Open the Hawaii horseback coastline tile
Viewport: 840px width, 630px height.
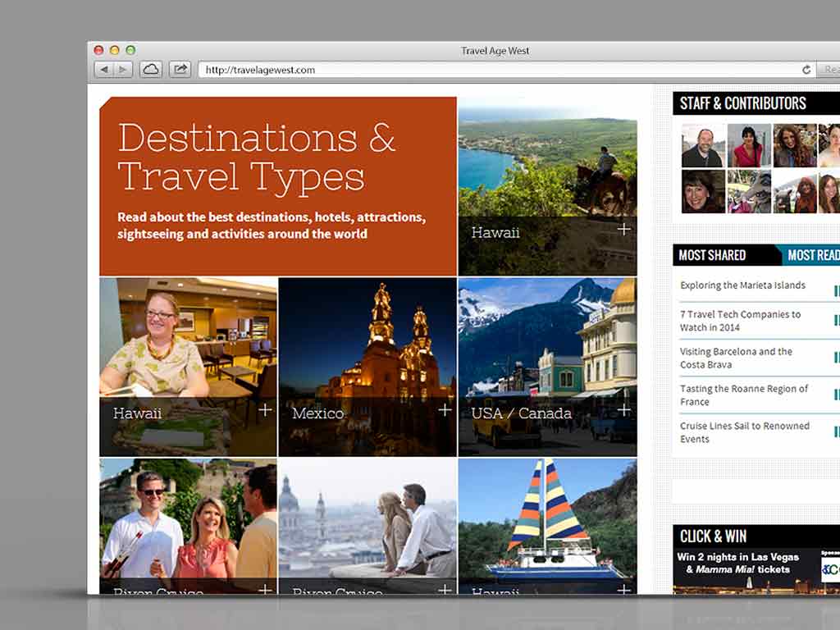(x=547, y=186)
